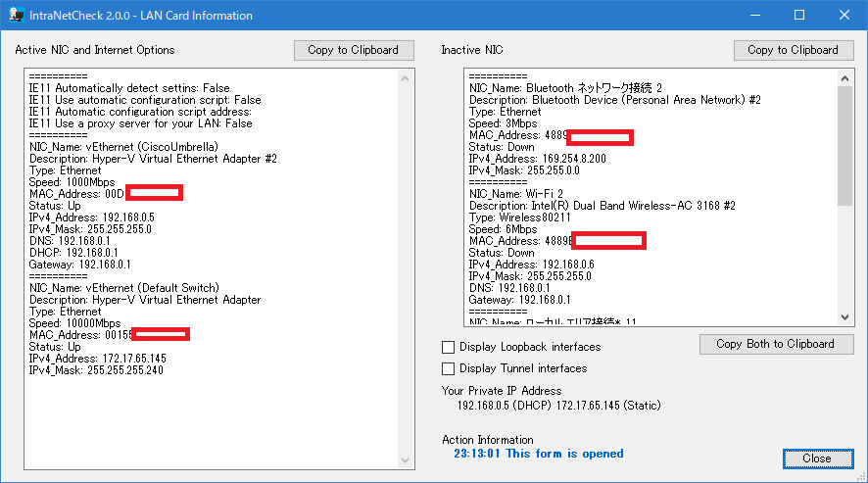868x483 pixels.
Task: Click the up arrow of Active NIC scrollbar
Action: click(406, 78)
